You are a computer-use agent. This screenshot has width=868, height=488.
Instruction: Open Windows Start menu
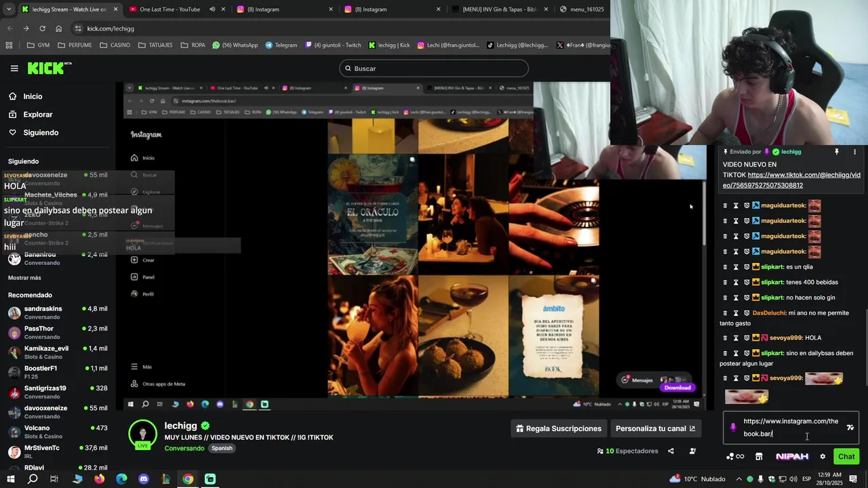11,479
